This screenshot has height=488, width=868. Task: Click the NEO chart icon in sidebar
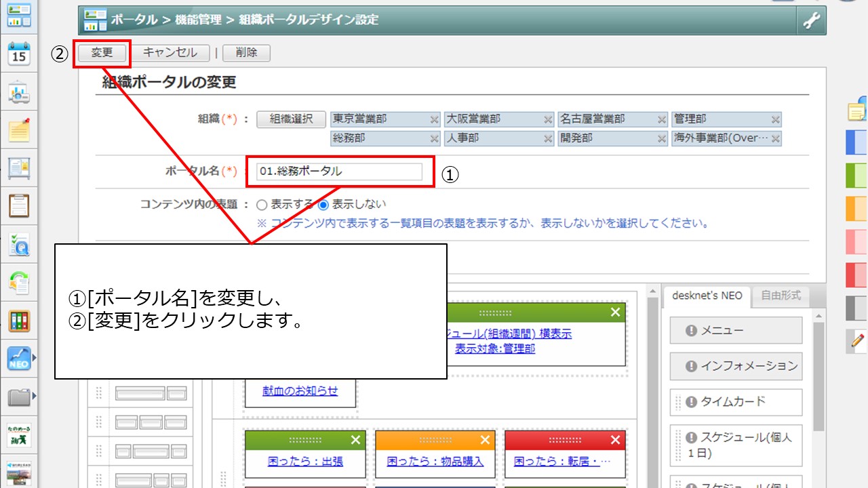[19, 359]
